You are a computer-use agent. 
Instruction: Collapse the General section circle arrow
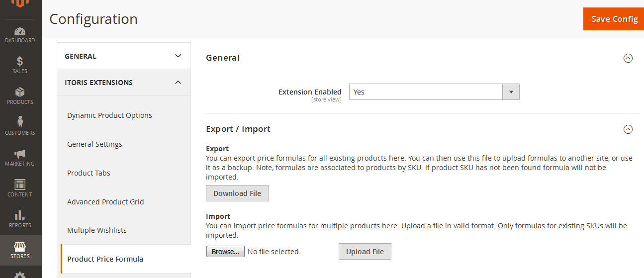pos(628,58)
